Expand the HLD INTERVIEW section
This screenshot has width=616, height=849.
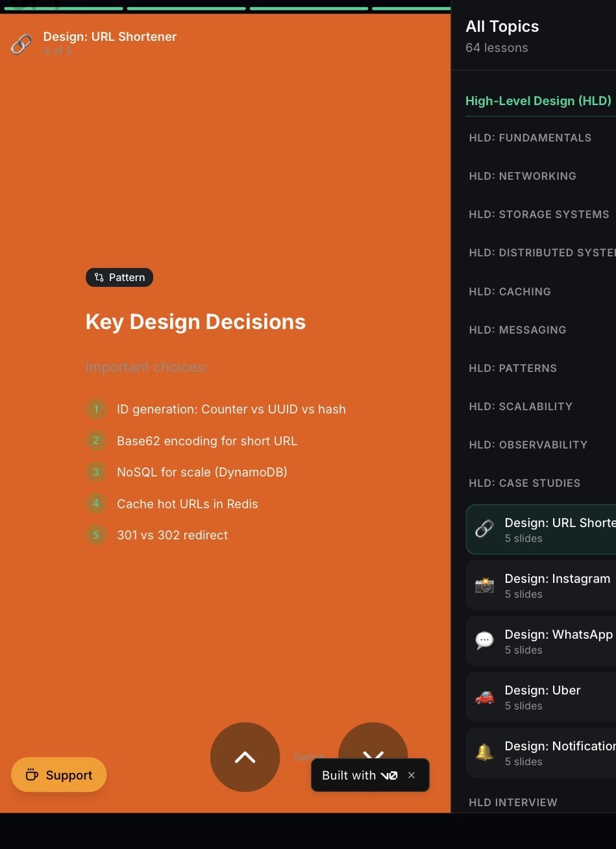[513, 802]
